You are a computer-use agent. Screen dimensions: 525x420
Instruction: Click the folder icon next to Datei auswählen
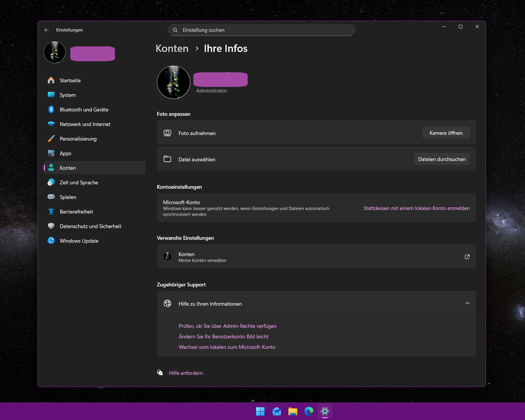(x=167, y=159)
